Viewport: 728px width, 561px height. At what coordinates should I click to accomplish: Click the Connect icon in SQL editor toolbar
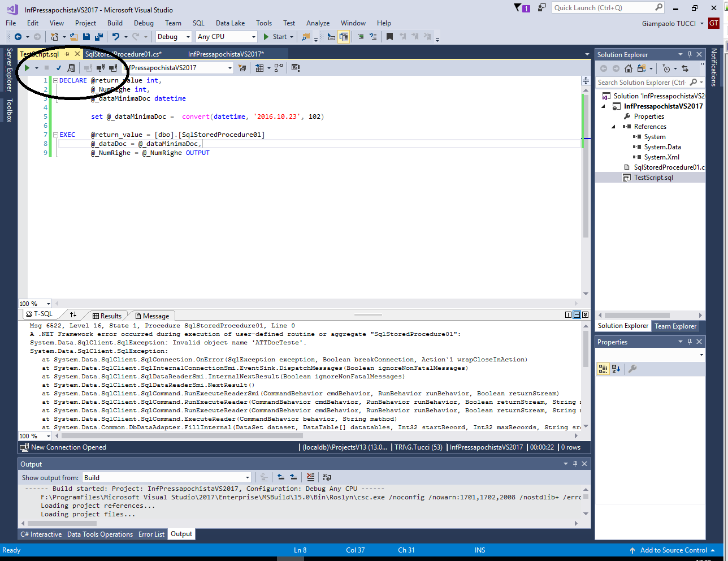(88, 68)
